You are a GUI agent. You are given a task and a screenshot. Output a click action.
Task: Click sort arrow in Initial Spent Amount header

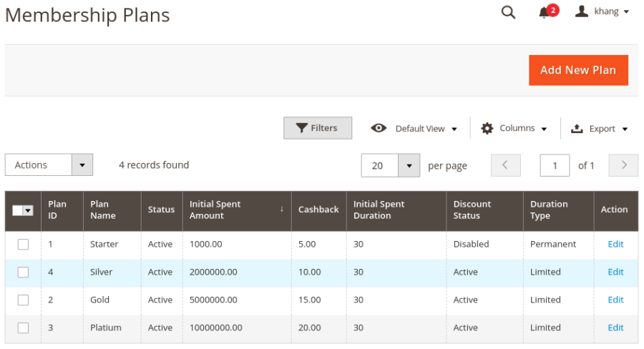pyautogui.click(x=282, y=210)
